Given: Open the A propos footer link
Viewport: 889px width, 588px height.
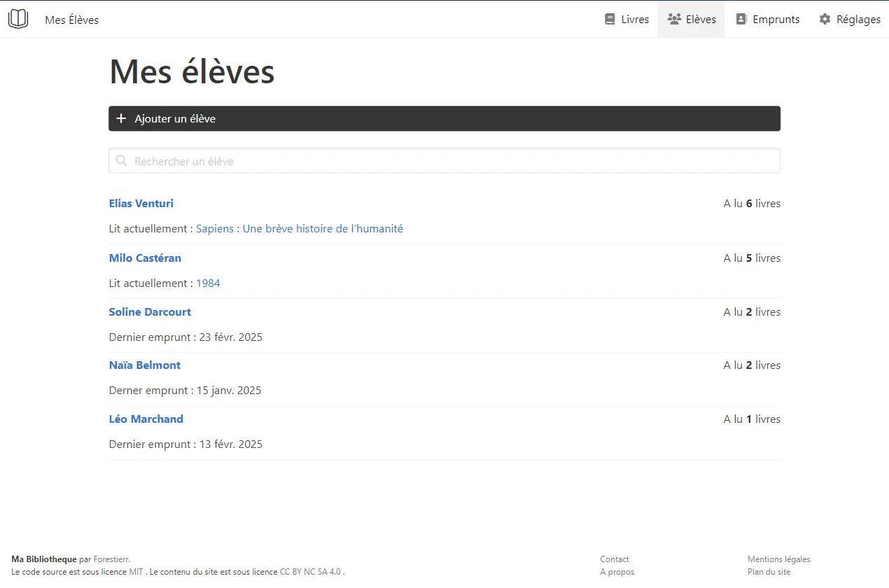Looking at the screenshot, I should point(617,572).
